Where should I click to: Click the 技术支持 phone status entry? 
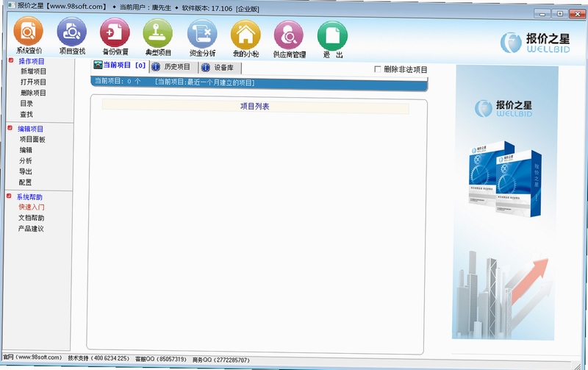point(98,358)
